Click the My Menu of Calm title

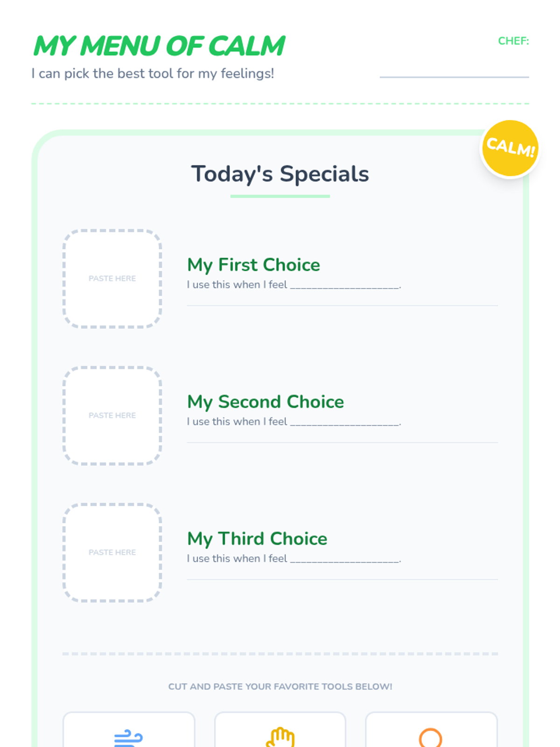click(159, 46)
